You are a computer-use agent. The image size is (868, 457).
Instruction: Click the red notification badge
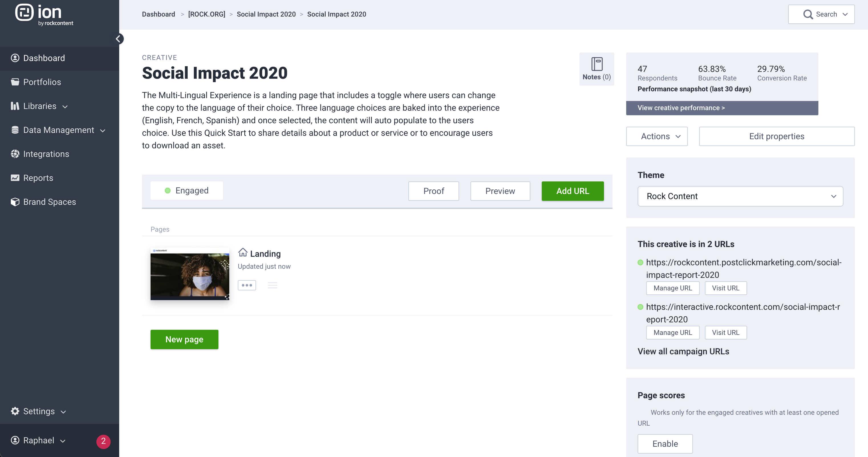[103, 441]
